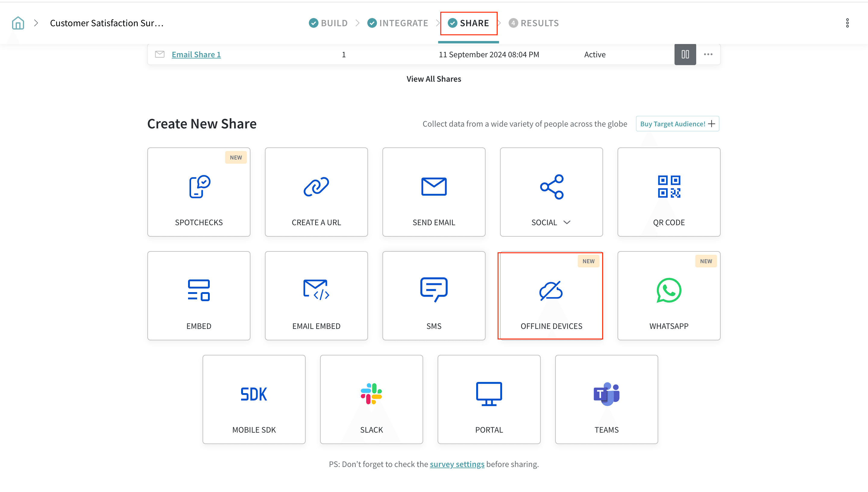Select the Email Embed share tile
The width and height of the screenshot is (868, 492).
316,296
